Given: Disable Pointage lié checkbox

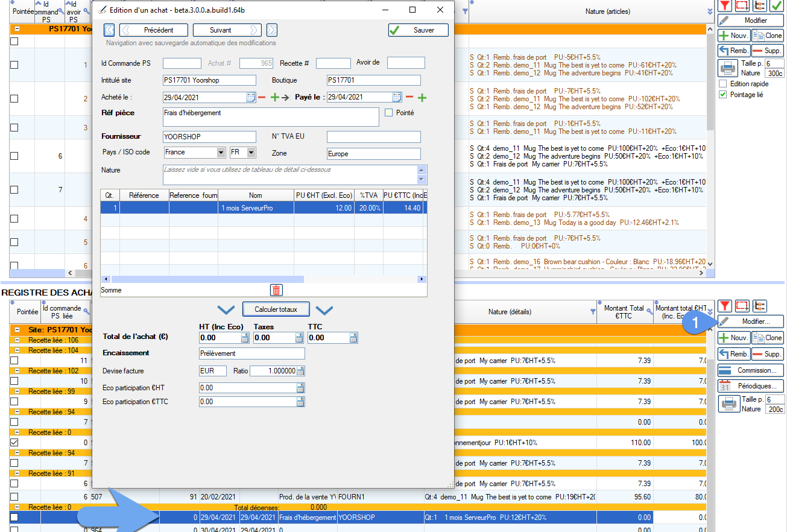Looking at the screenshot, I should [723, 95].
